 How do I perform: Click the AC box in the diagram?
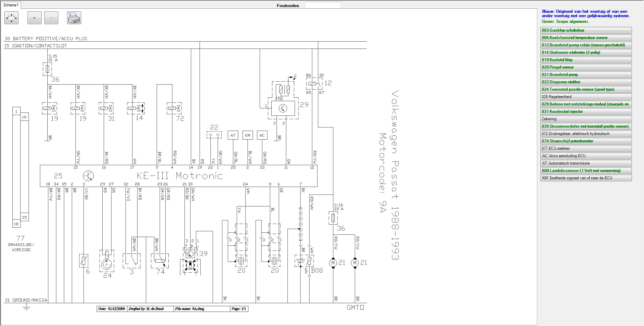pyautogui.click(x=262, y=135)
